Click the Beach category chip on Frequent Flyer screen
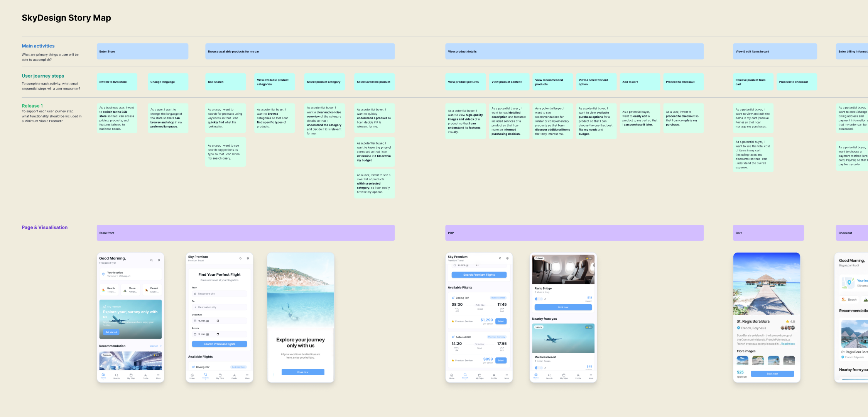Viewport: 868px width, 417px height. [109, 290]
